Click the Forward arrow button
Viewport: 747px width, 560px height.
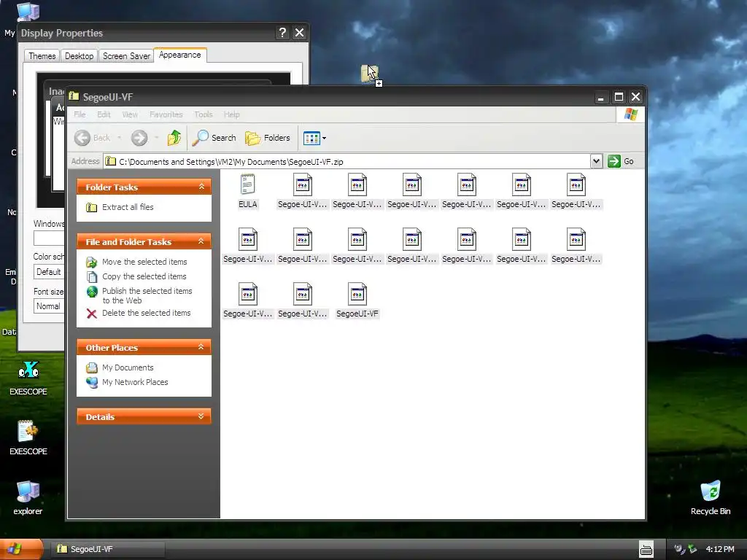[x=139, y=138]
